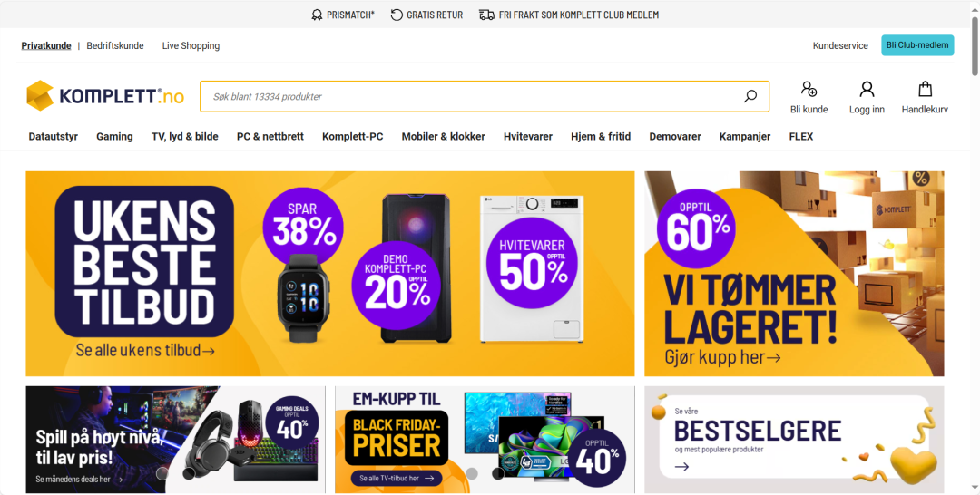Viewport: 980px width, 495px height.
Task: Click the Prismatch badge icon
Action: [x=318, y=15]
